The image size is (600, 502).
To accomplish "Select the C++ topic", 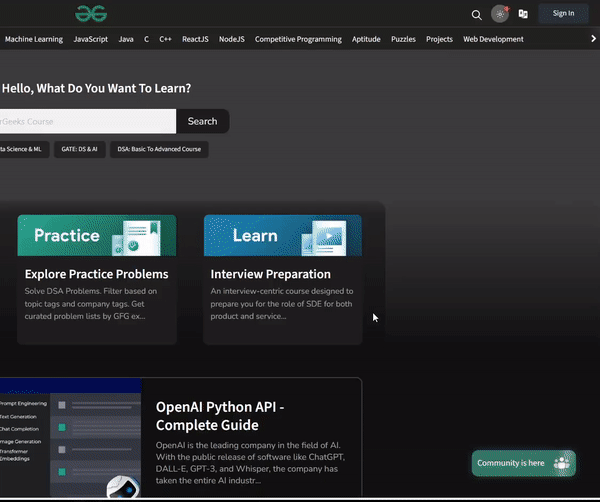I will click(165, 39).
